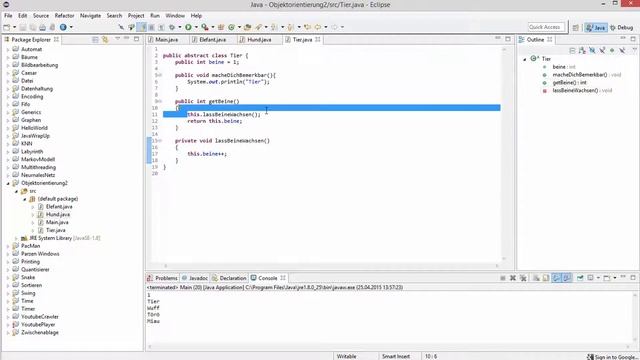Select getBeine() in the Outline

pyautogui.click(x=569, y=82)
